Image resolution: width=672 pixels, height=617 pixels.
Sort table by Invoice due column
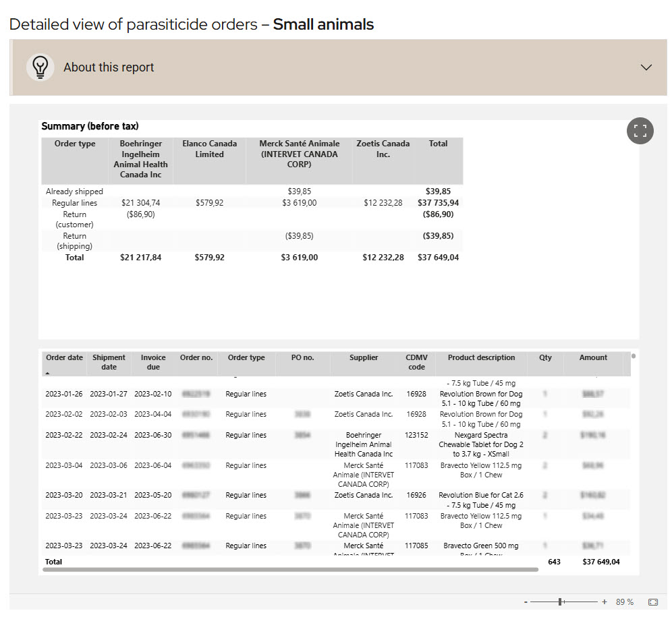tap(152, 362)
